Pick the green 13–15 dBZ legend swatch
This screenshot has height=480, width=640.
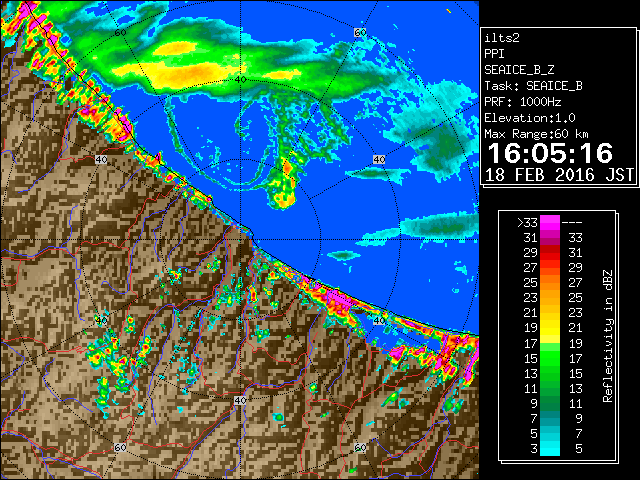(x=550, y=373)
